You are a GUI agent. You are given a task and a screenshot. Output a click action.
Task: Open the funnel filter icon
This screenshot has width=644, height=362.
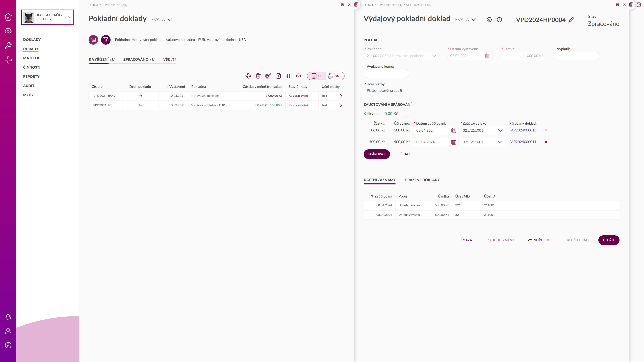(x=106, y=40)
